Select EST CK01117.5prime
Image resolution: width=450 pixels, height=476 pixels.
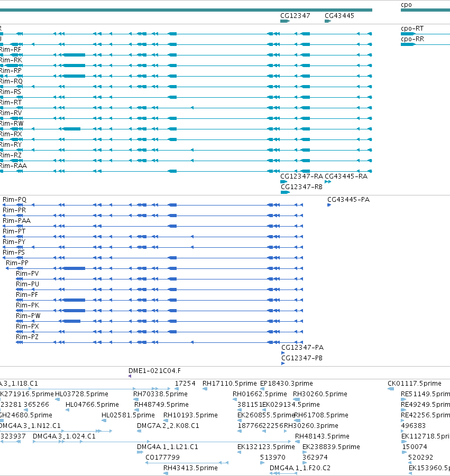point(415,384)
